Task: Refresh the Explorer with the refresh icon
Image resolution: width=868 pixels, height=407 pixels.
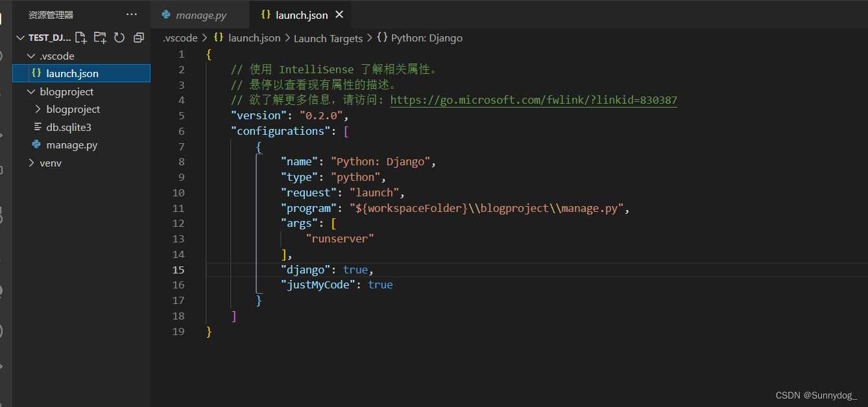Action: 119,38
